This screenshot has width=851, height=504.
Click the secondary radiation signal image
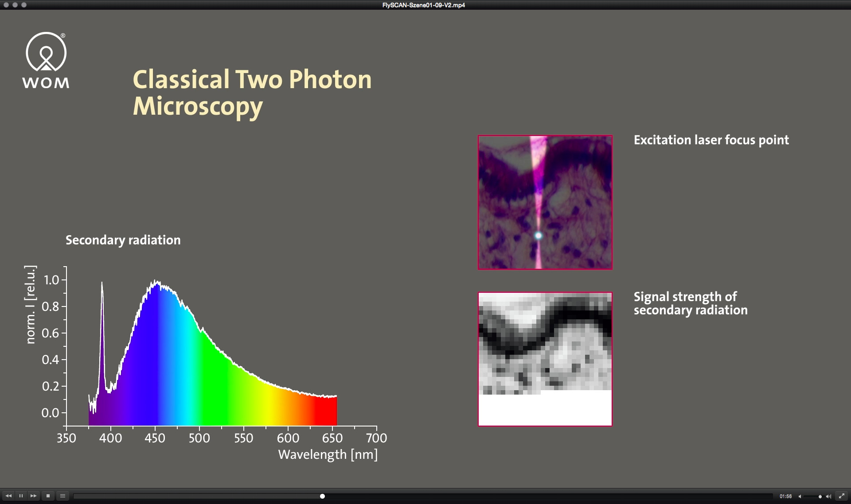(x=545, y=359)
